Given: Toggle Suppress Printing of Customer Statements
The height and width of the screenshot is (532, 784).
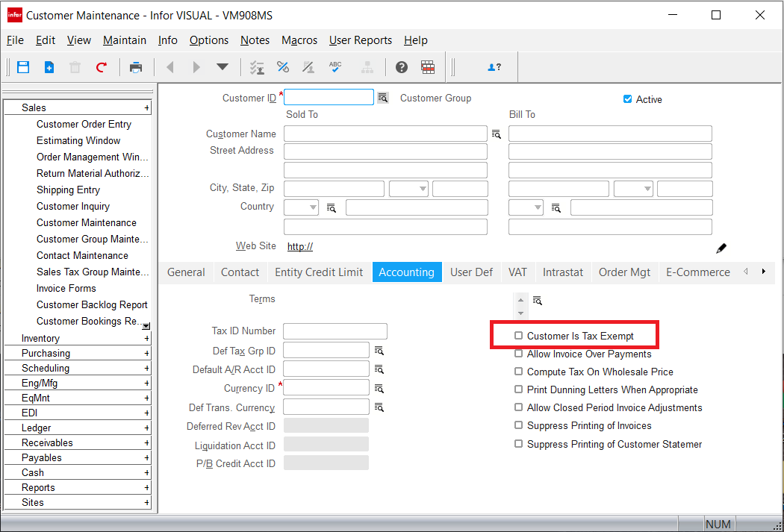Looking at the screenshot, I should tap(518, 444).
